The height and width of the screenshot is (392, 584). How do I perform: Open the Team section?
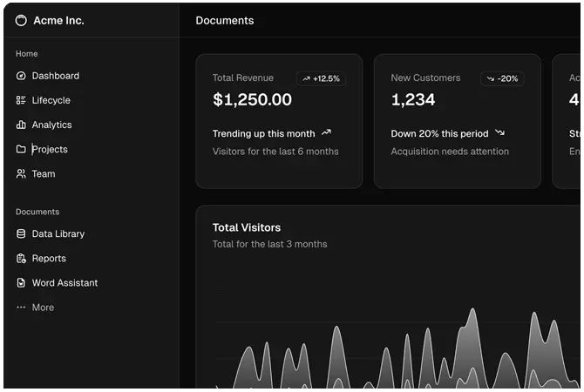point(44,173)
